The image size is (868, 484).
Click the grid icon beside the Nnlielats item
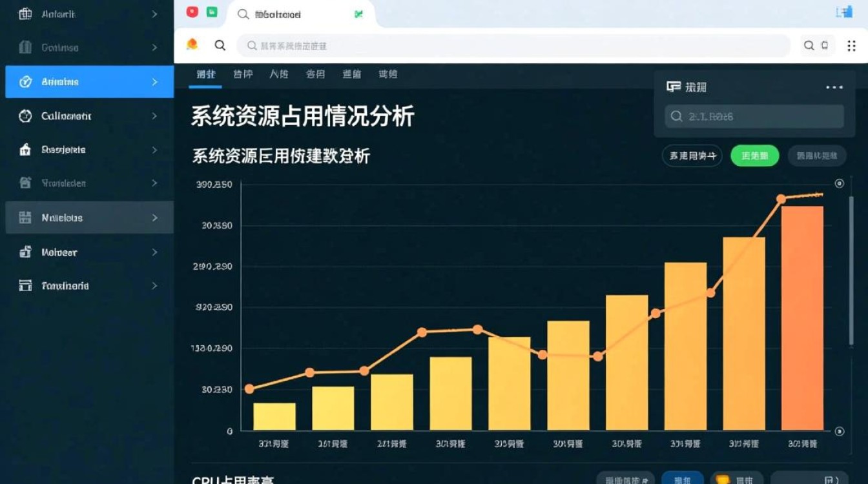[x=25, y=217]
